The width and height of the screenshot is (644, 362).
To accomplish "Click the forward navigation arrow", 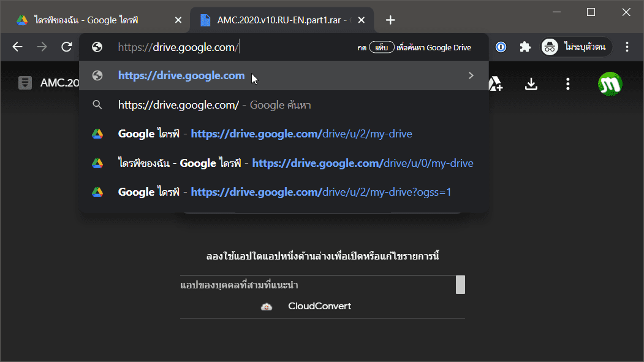I will pyautogui.click(x=42, y=47).
